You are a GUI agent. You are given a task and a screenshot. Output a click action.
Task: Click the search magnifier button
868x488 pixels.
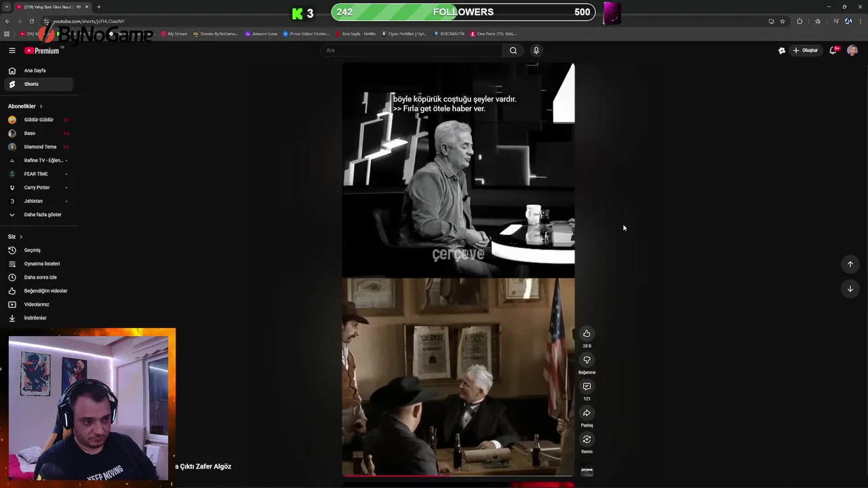pos(513,50)
